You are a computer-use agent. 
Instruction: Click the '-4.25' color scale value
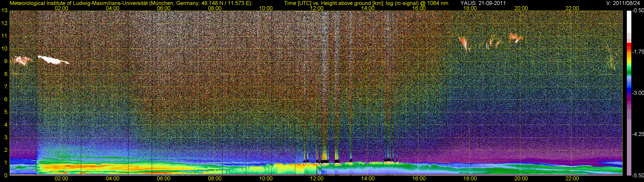(638, 134)
